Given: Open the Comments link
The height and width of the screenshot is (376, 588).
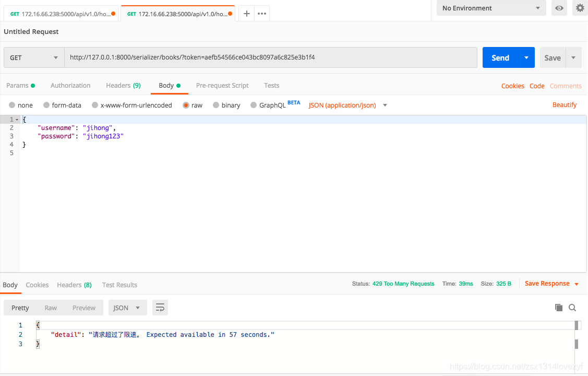Looking at the screenshot, I should 566,86.
